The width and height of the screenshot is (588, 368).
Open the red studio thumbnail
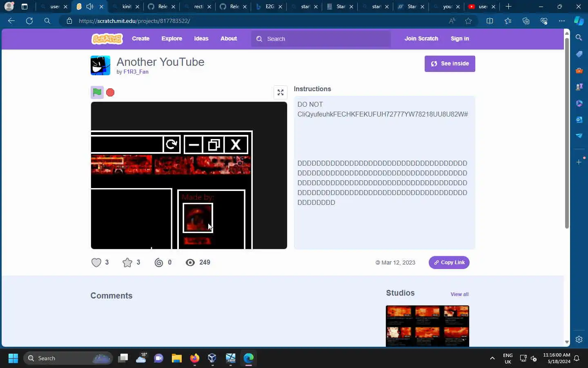tap(427, 326)
